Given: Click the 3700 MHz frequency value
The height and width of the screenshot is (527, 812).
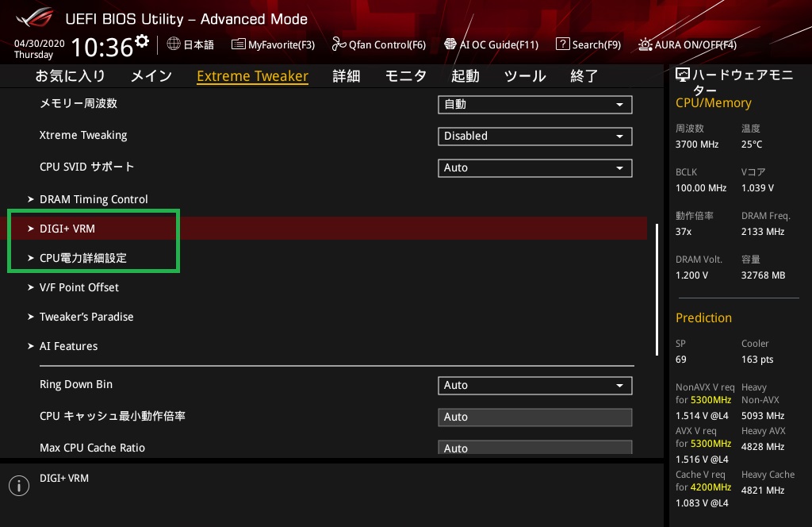Looking at the screenshot, I should (697, 144).
